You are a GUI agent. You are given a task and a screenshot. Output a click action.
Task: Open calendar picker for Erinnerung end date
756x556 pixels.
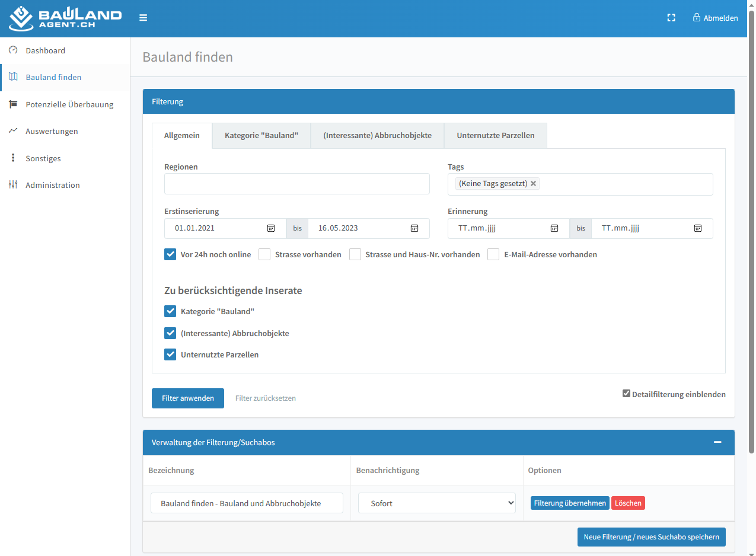(698, 228)
